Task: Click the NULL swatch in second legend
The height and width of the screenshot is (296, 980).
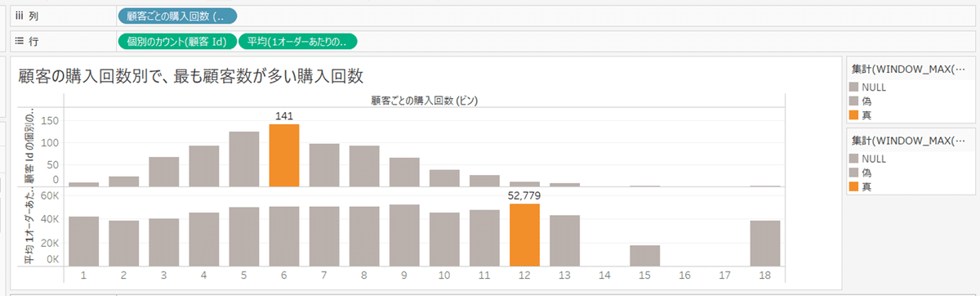Action: 854,159
